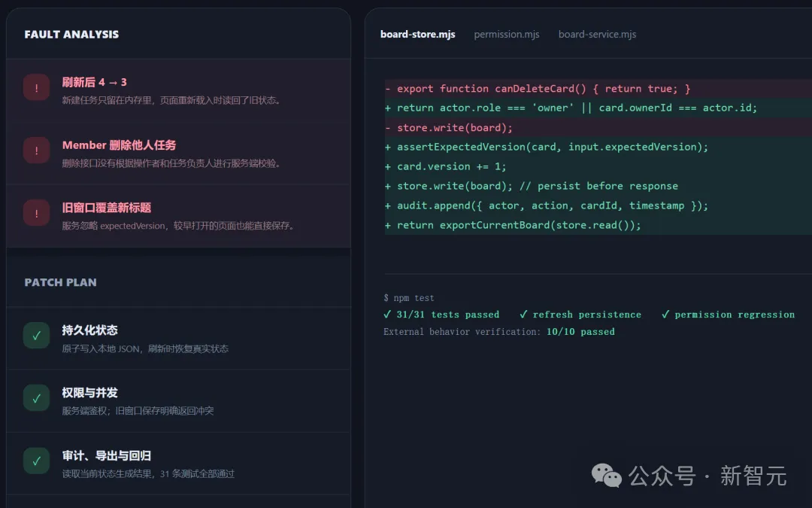Click the description 新建任务只留在内存里
The image size is (812, 508).
click(x=173, y=100)
